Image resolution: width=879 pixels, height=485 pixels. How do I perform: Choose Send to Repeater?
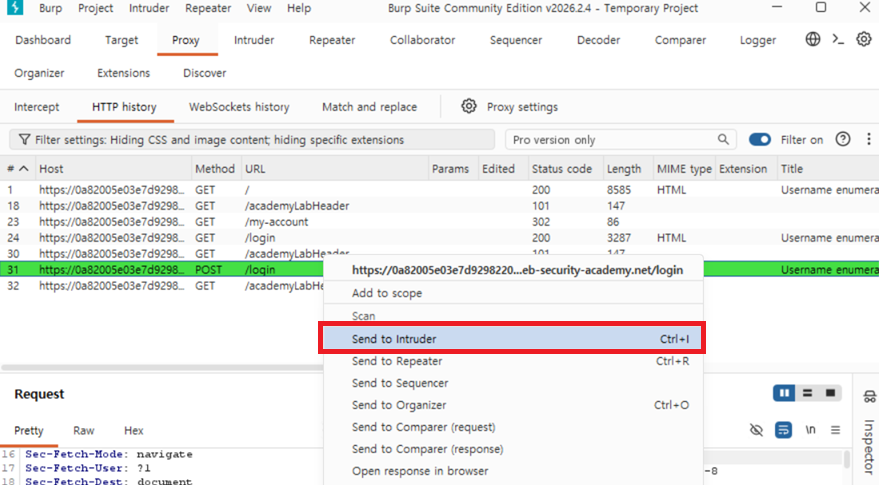click(512, 361)
